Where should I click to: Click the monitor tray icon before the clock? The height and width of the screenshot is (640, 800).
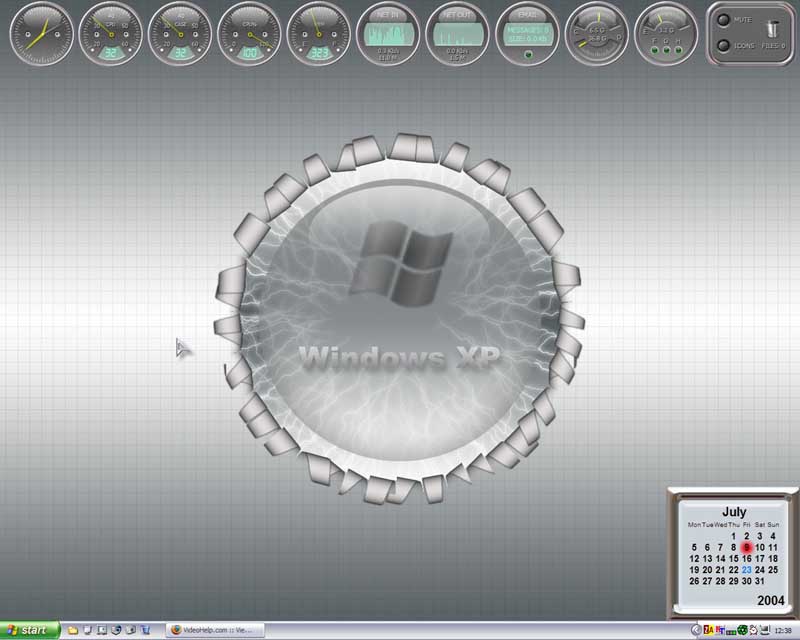(764, 631)
